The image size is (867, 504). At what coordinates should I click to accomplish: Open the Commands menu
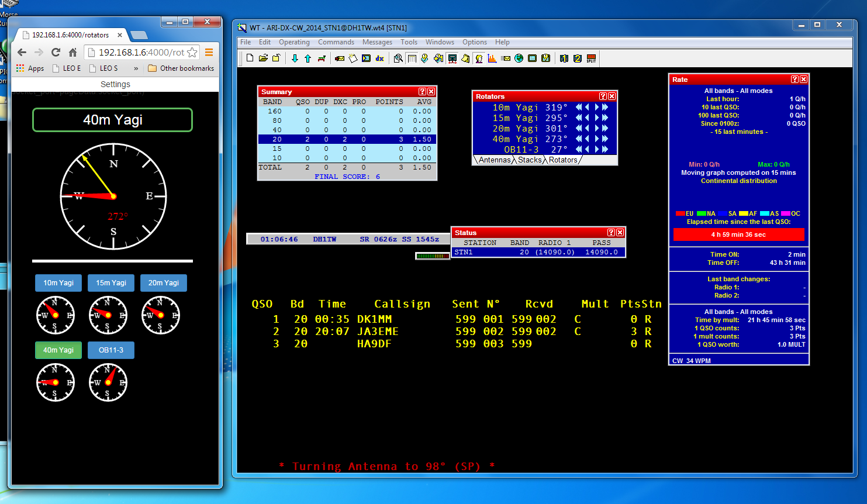(336, 42)
